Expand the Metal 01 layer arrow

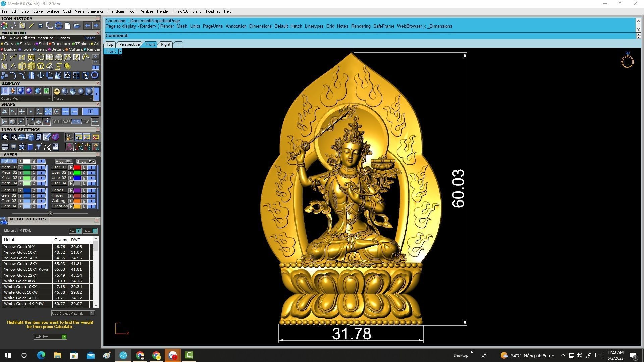pyautogui.click(x=20, y=167)
